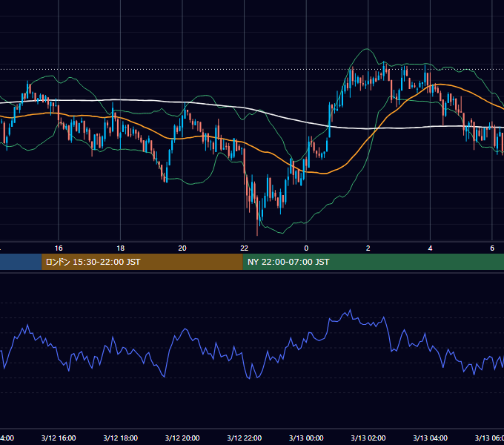Click the 3/13 00:00 time label
The image size is (504, 445).
click(306, 438)
